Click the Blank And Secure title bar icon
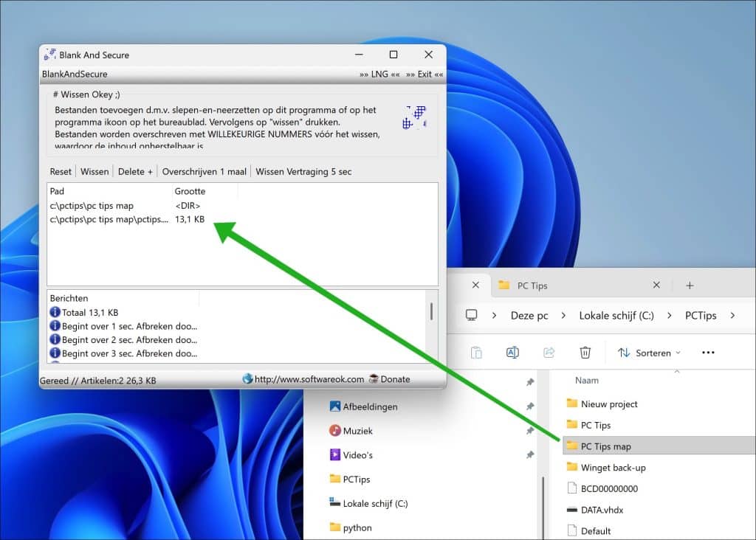This screenshot has height=540, width=756. tap(49, 55)
